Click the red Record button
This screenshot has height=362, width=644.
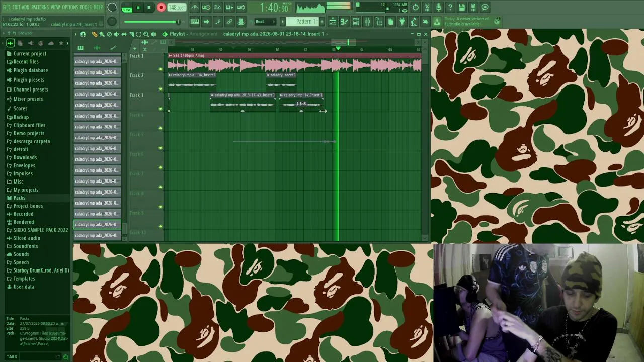point(161,8)
